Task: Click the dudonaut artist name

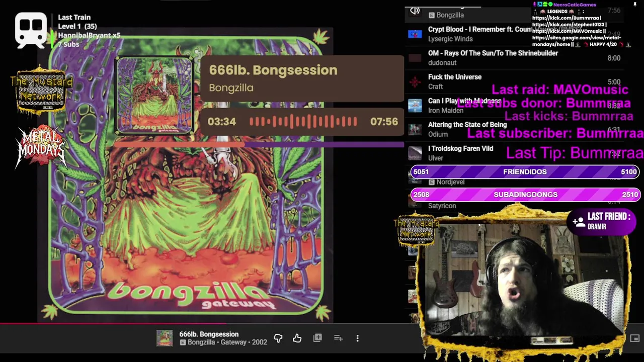Action: [x=442, y=62]
